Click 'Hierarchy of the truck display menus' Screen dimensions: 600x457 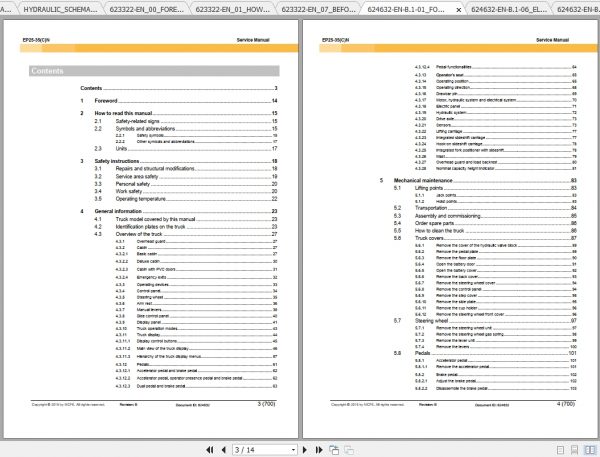169,356
